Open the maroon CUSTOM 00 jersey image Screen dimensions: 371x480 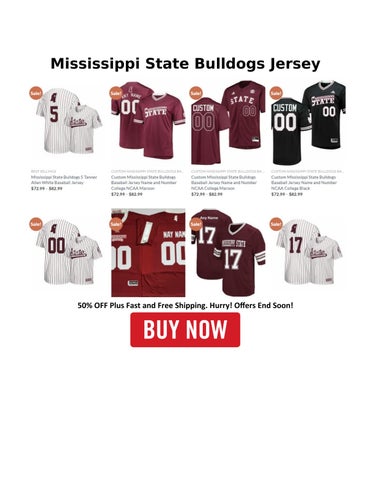click(228, 122)
